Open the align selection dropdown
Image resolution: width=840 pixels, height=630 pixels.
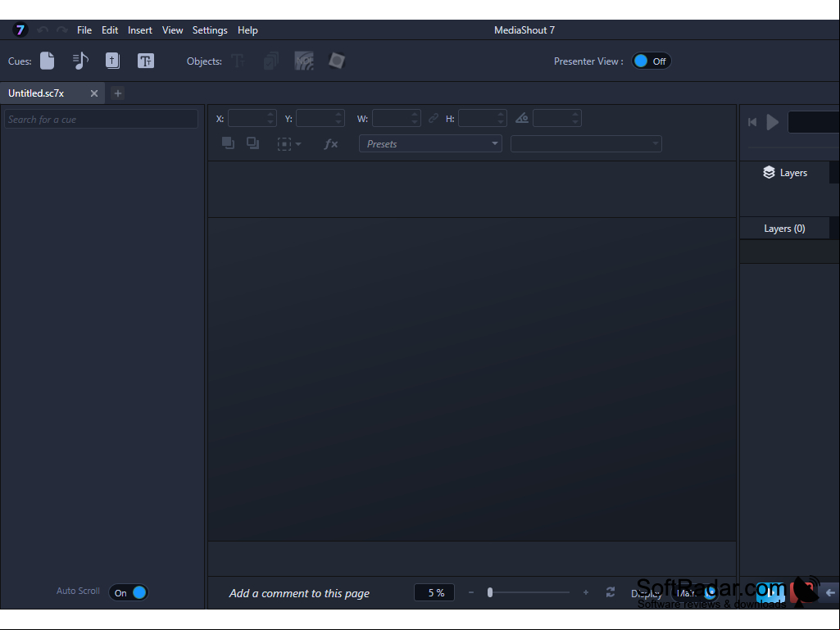[x=289, y=143]
